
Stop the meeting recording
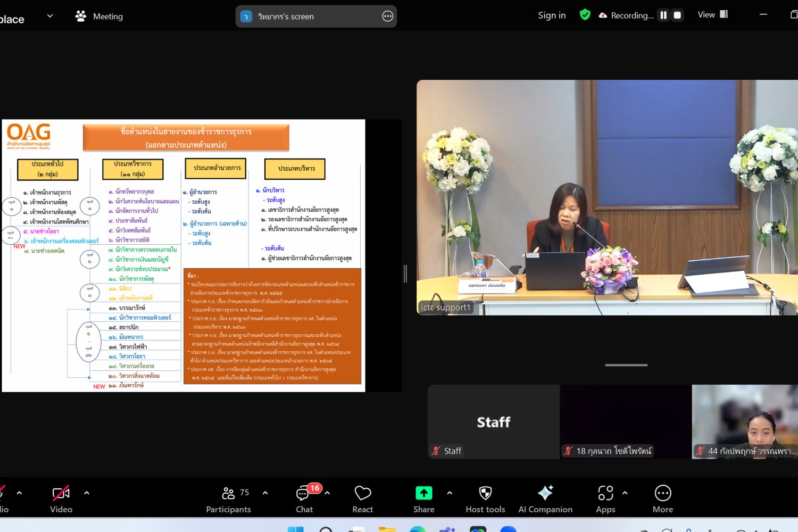click(677, 15)
